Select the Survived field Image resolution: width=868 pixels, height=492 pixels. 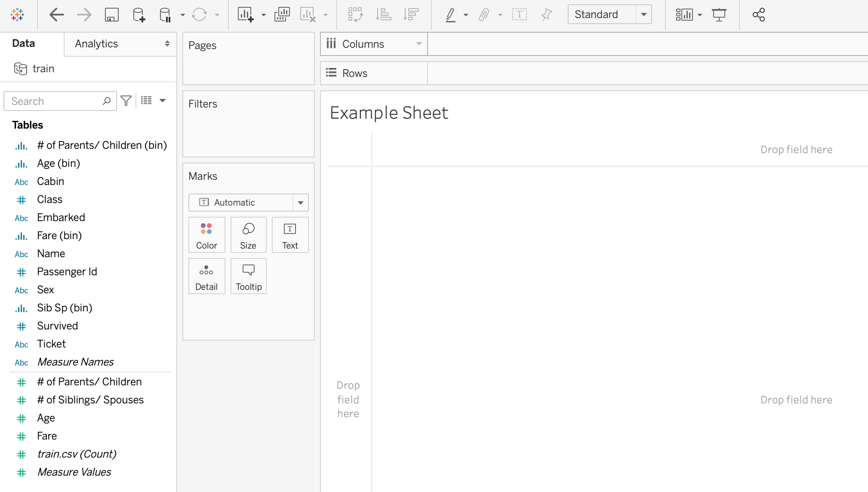click(58, 326)
